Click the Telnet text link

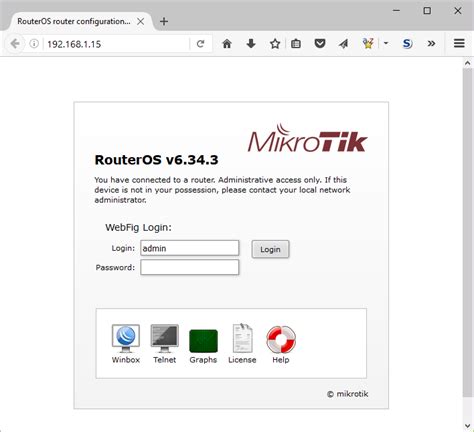164,360
